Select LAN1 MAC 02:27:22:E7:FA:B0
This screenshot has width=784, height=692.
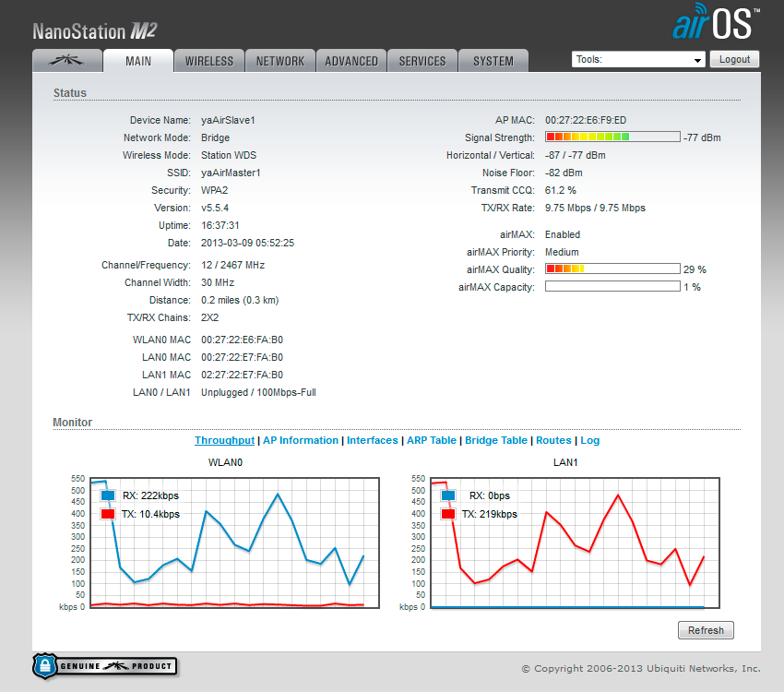pyautogui.click(x=242, y=375)
